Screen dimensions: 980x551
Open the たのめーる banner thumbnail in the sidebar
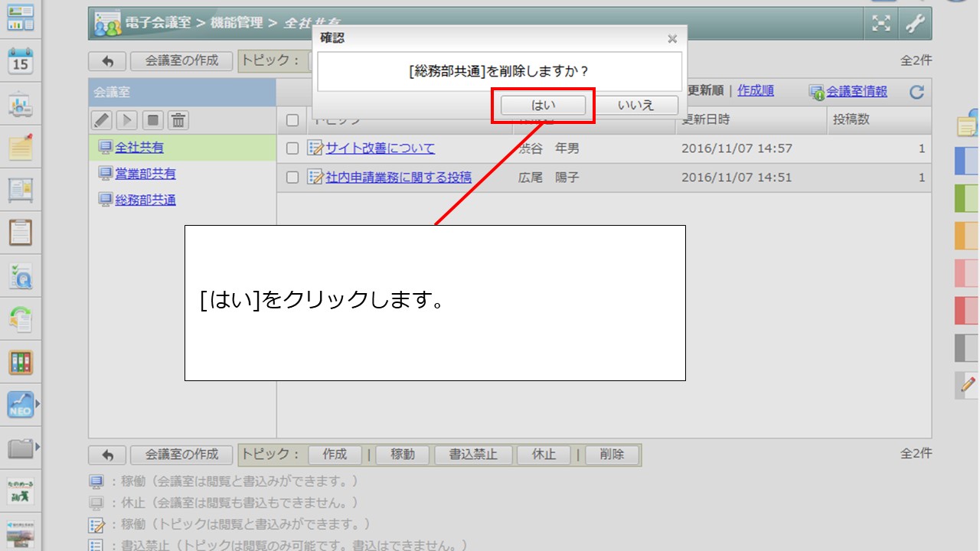21,491
